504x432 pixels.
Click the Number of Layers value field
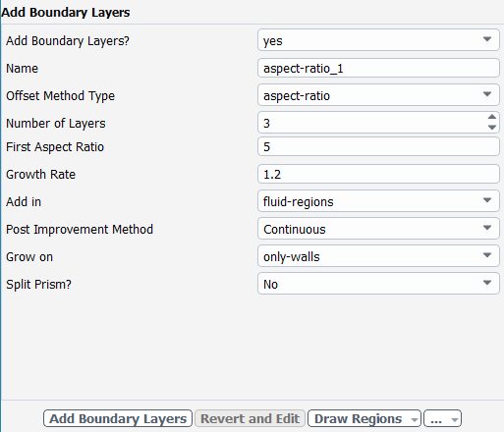pos(372,123)
